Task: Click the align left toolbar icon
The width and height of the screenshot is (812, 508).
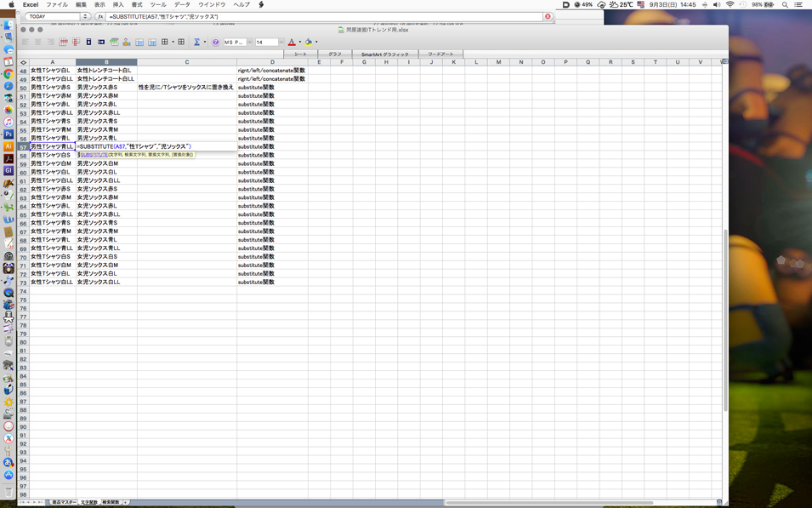Action: [x=25, y=42]
